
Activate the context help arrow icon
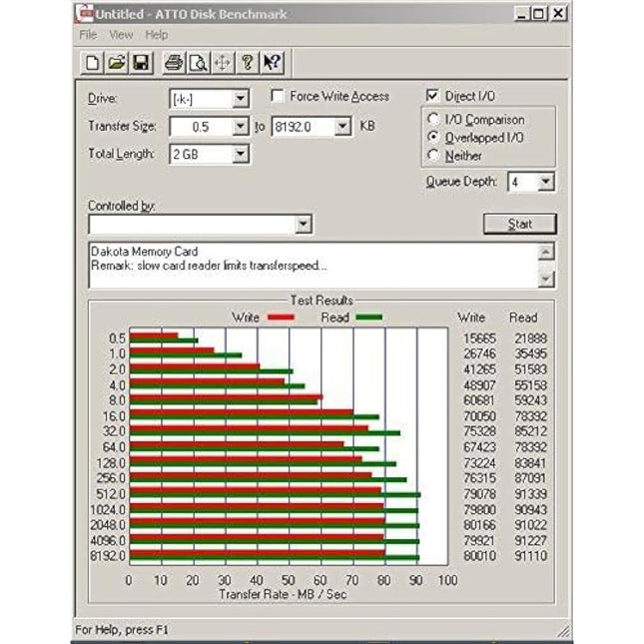coord(270,63)
